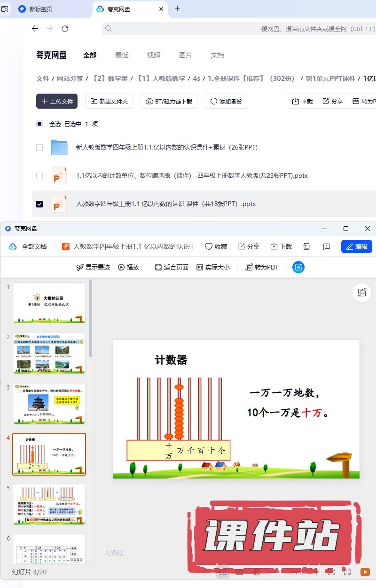
Task: Click the feedback message icon beside 编辑
Action: (327, 246)
